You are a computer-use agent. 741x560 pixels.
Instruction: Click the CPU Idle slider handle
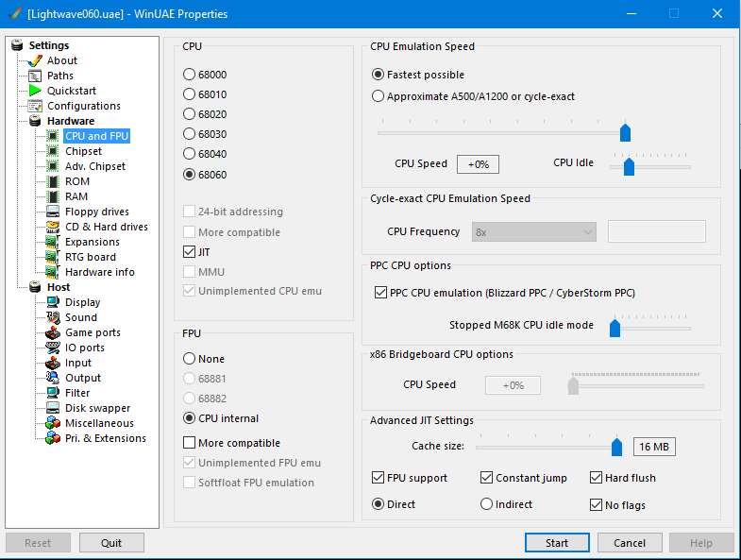click(x=629, y=166)
